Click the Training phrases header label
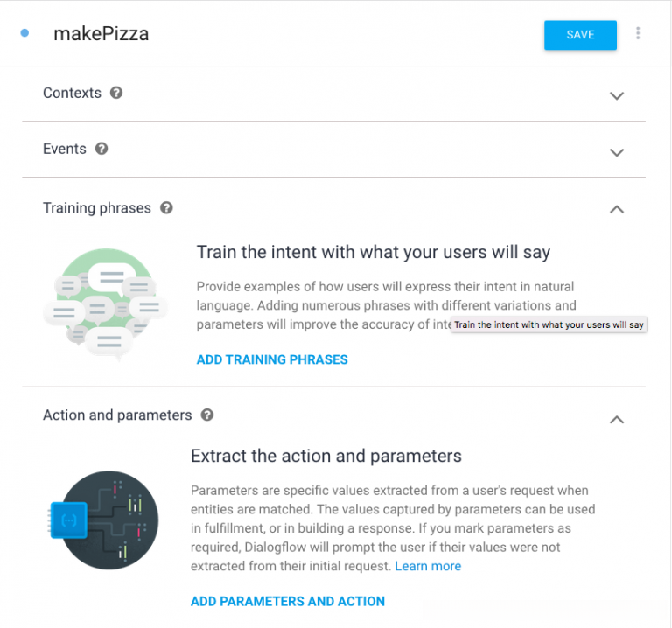 click(97, 208)
